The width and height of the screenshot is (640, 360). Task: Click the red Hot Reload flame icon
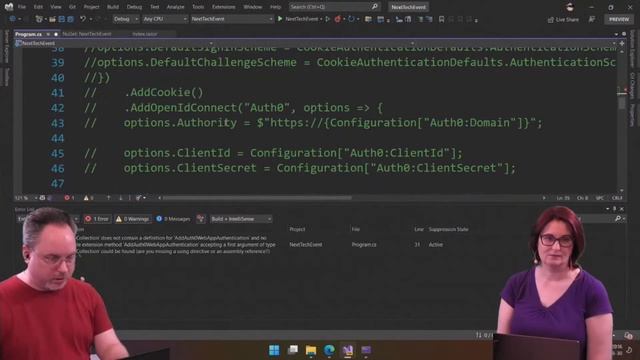pyautogui.click(x=338, y=19)
